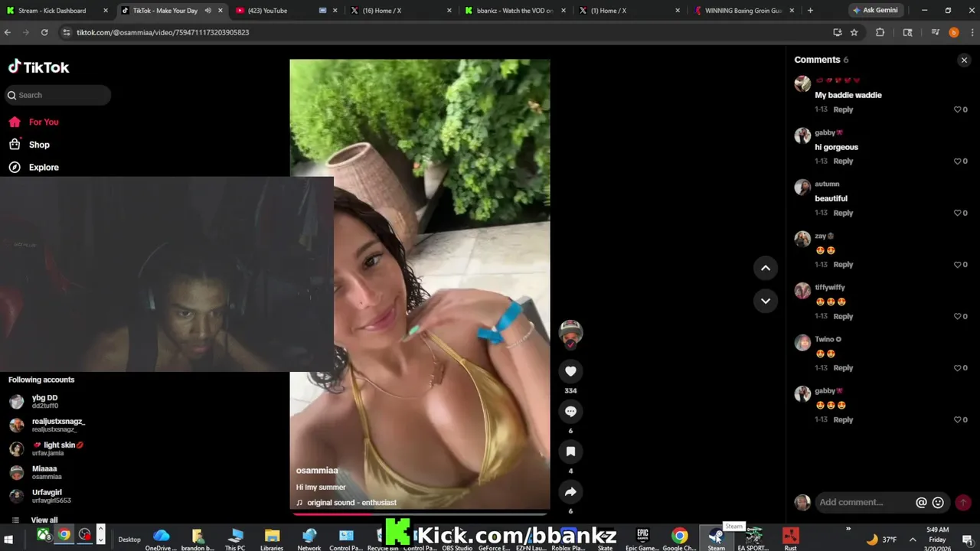980x551 pixels.
Task: Mute the TikTok tab audio icon
Action: [x=207, y=11]
